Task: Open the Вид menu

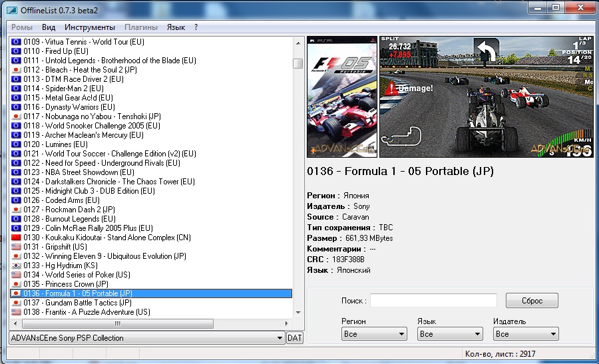Action: pyautogui.click(x=49, y=27)
